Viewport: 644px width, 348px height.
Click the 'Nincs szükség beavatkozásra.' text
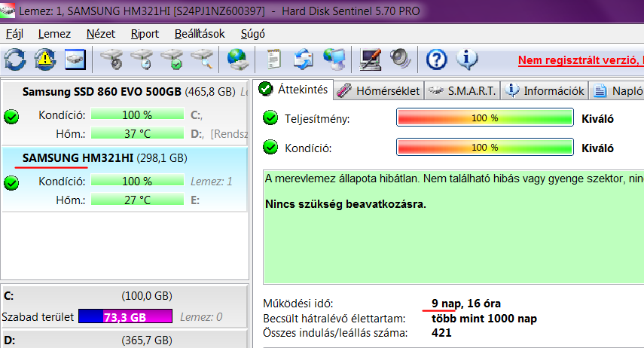(346, 204)
